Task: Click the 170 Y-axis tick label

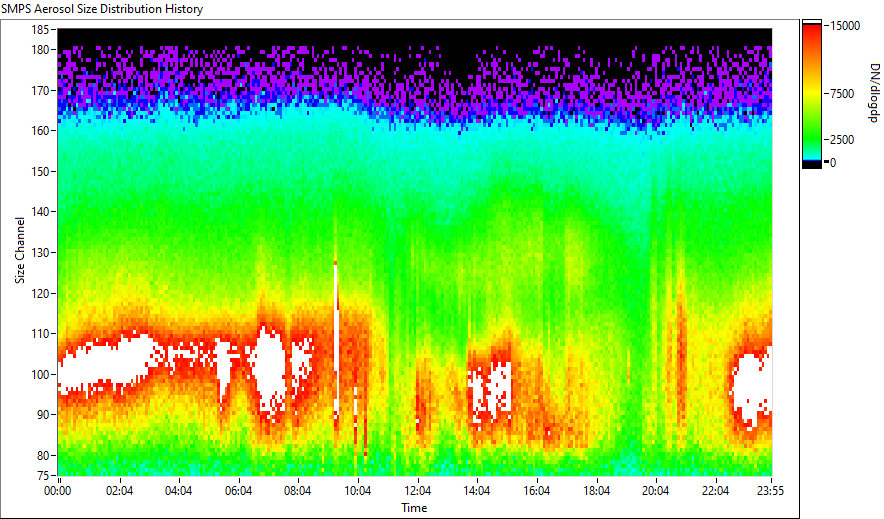Action: pyautogui.click(x=40, y=91)
